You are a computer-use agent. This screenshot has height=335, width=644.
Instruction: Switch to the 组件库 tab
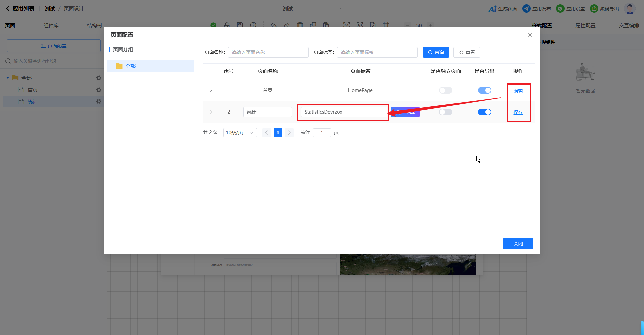coord(51,26)
